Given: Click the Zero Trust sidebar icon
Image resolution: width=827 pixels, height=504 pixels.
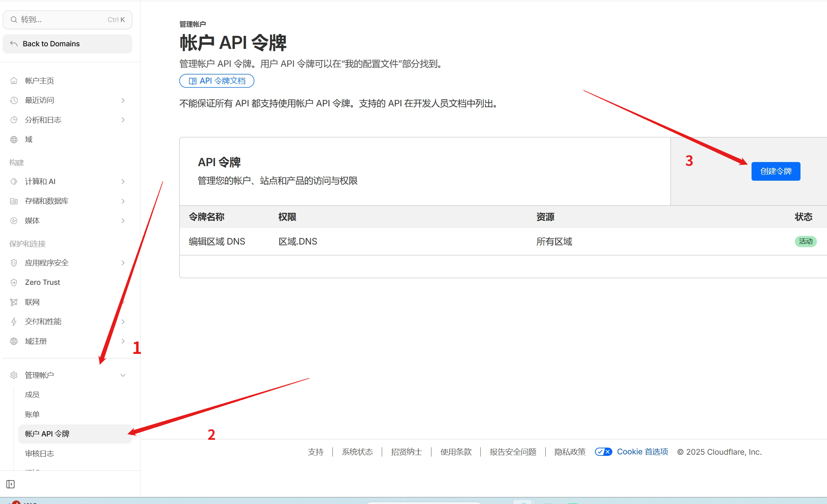Looking at the screenshot, I should click(14, 282).
